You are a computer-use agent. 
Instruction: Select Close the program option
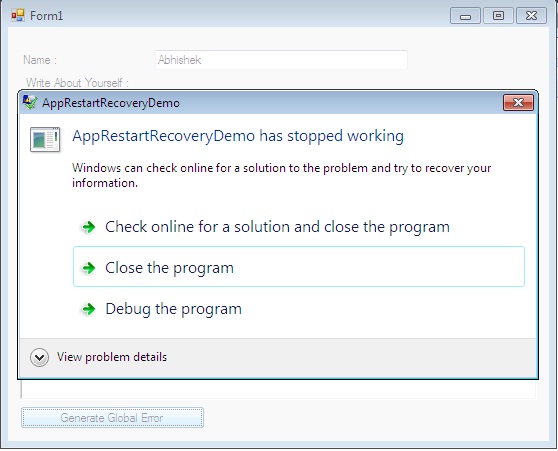tap(299, 267)
